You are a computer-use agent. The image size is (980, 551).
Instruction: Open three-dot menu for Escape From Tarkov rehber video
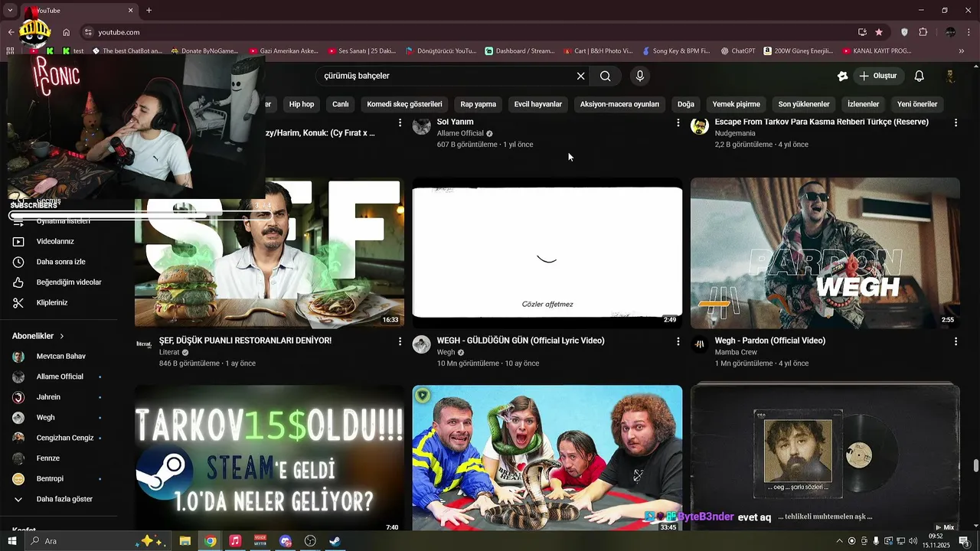[x=955, y=122]
